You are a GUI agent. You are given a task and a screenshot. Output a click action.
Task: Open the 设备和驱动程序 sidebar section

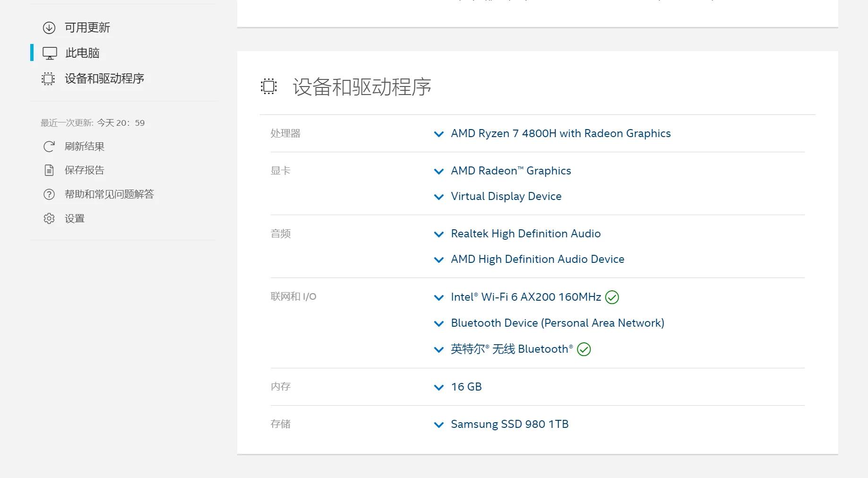point(105,78)
